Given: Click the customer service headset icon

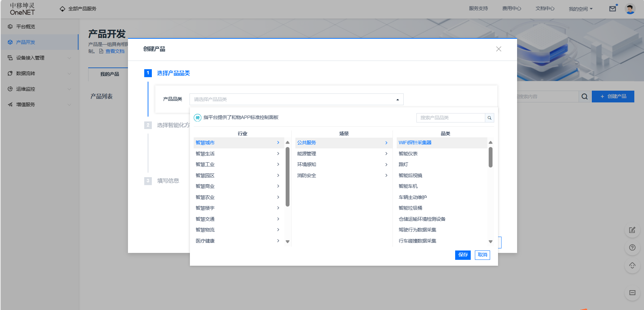Looking at the screenshot, I should (x=632, y=266).
